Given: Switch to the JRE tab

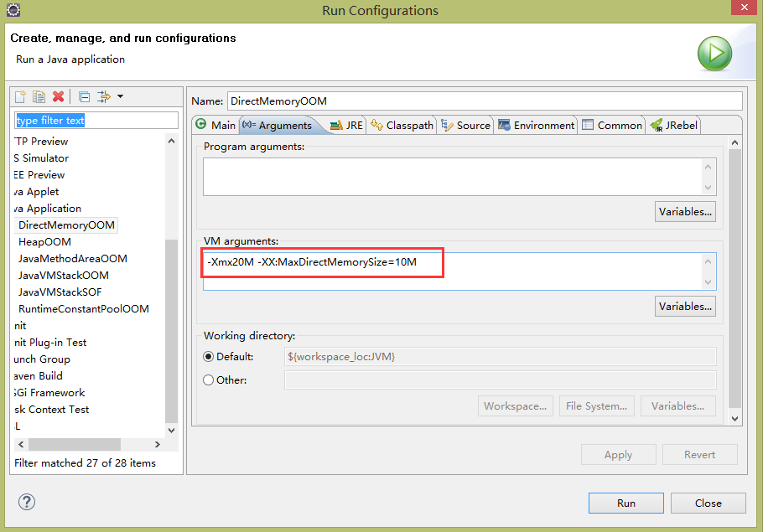Looking at the screenshot, I should tap(346, 126).
